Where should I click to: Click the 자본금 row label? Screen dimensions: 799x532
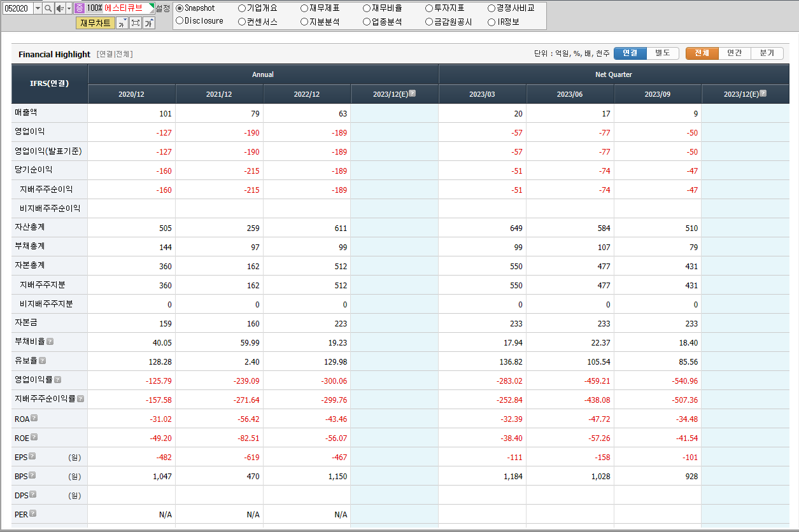tap(26, 323)
